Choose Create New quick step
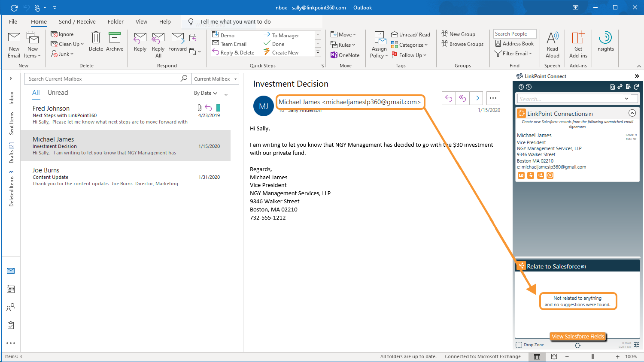Viewport: 644px width, 362px height. 281,52
